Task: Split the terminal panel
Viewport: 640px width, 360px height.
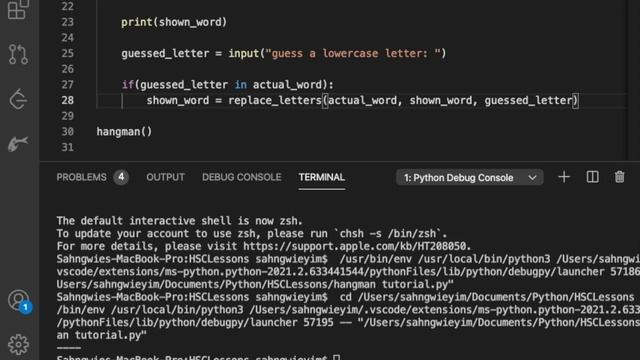Action: [592, 177]
